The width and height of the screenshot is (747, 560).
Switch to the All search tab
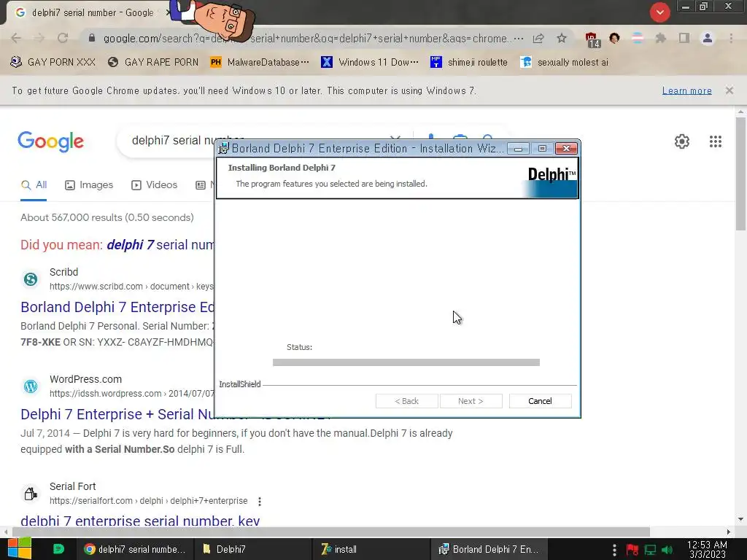click(34, 184)
